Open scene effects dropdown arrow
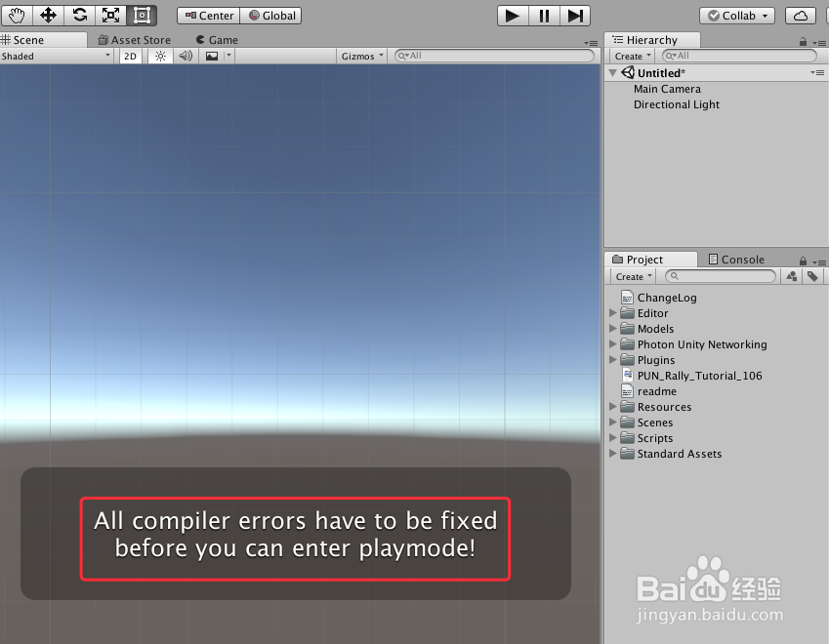 pyautogui.click(x=228, y=56)
